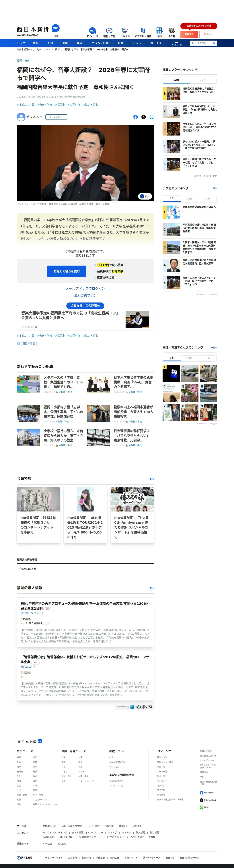Click the author avatar for 佐々木 直樹

[21, 117]
